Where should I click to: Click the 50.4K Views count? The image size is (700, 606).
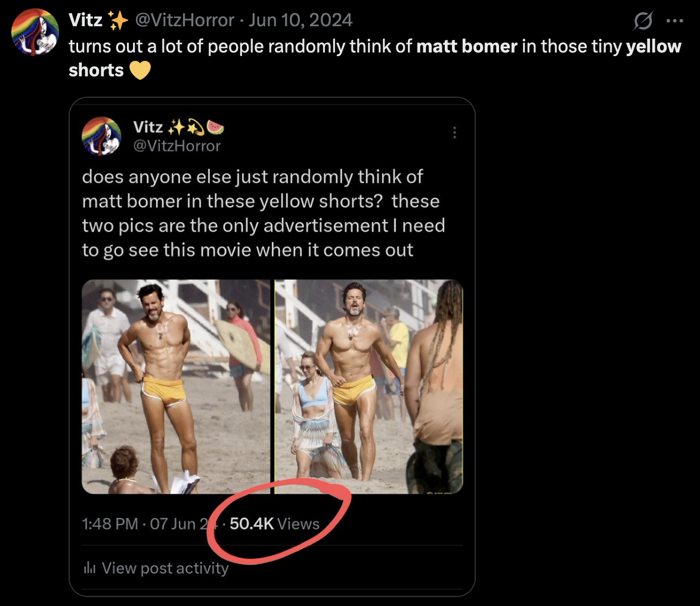click(274, 524)
